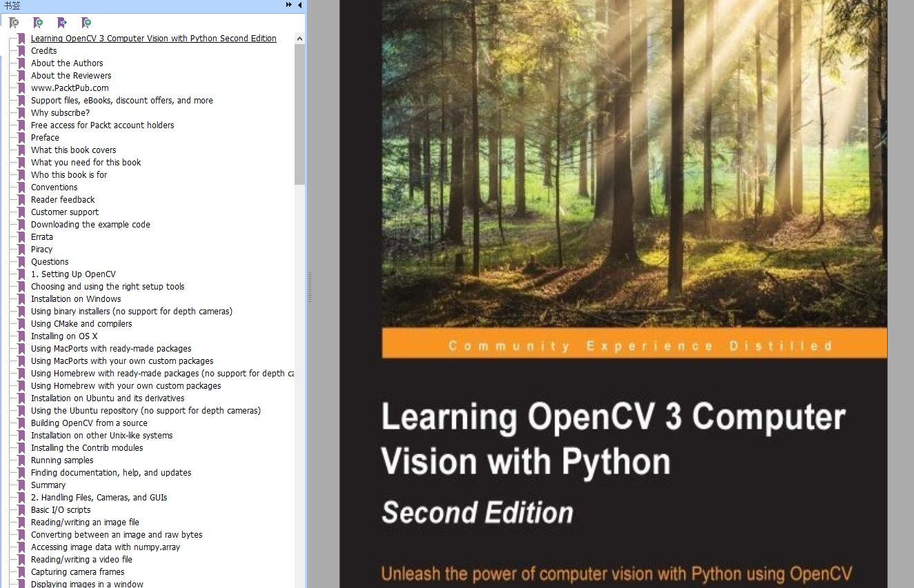Click the delete bookmark icon in bookmark toolbar
This screenshot has height=588, width=914.
(x=14, y=23)
